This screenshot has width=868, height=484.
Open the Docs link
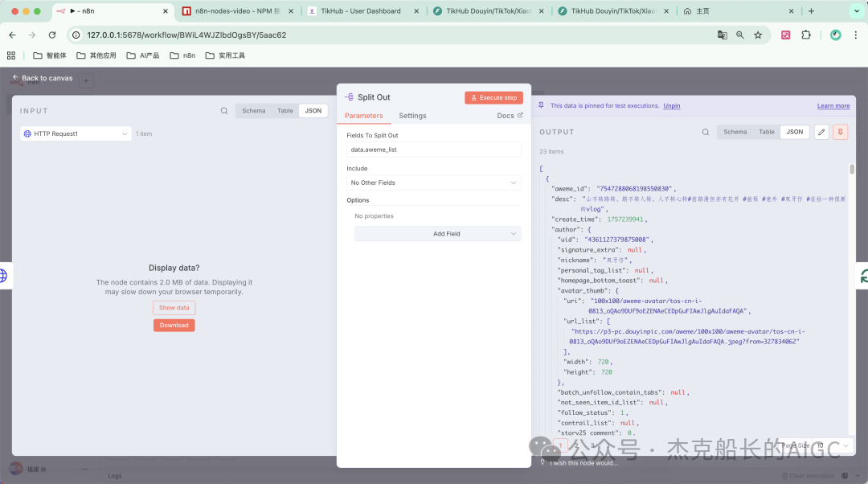(510, 116)
